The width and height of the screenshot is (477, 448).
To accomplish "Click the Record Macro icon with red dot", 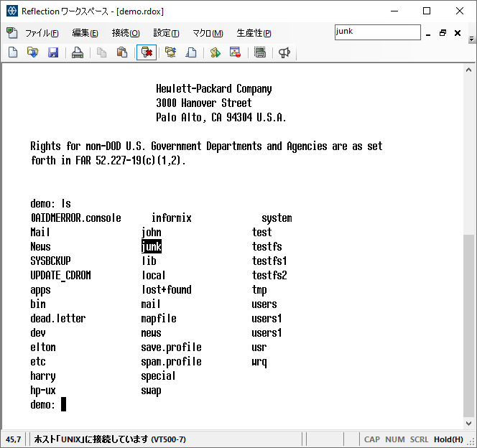I will coord(235,52).
